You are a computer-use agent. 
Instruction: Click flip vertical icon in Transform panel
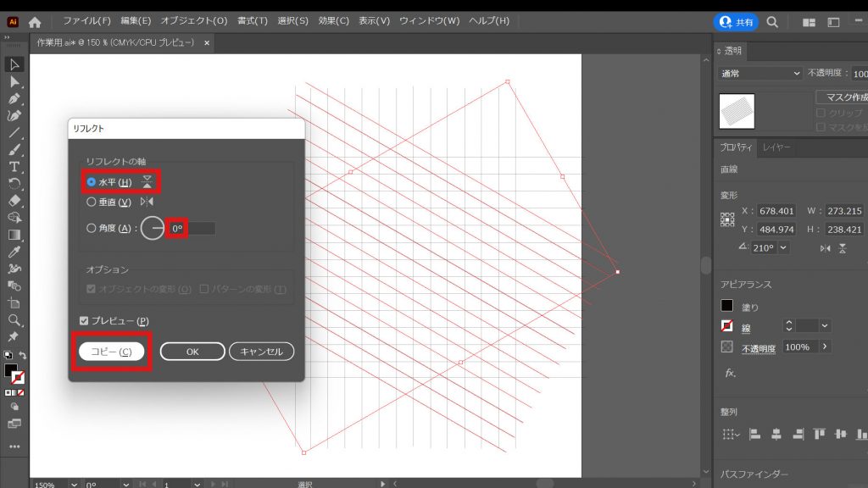coord(842,248)
